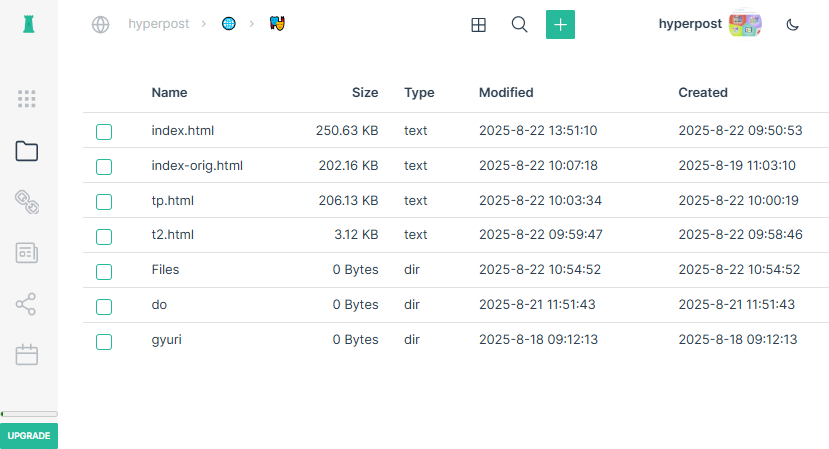Click created date 2025-8-19 11:03:10
829x449 pixels.
(x=736, y=166)
